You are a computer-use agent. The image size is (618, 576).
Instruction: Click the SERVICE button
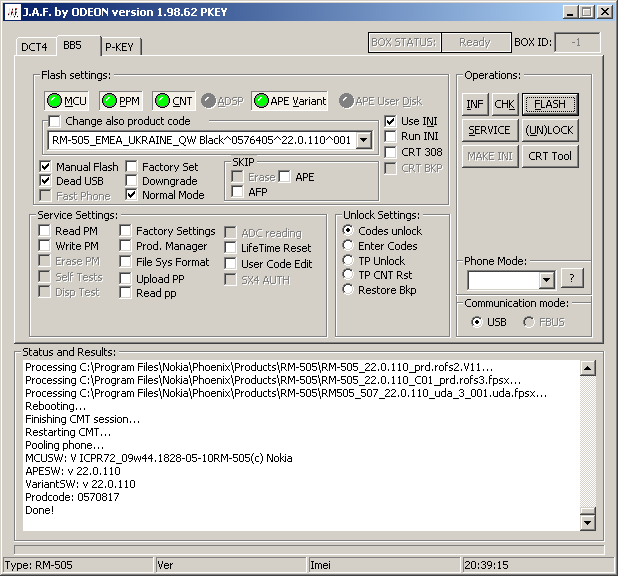coord(490,130)
